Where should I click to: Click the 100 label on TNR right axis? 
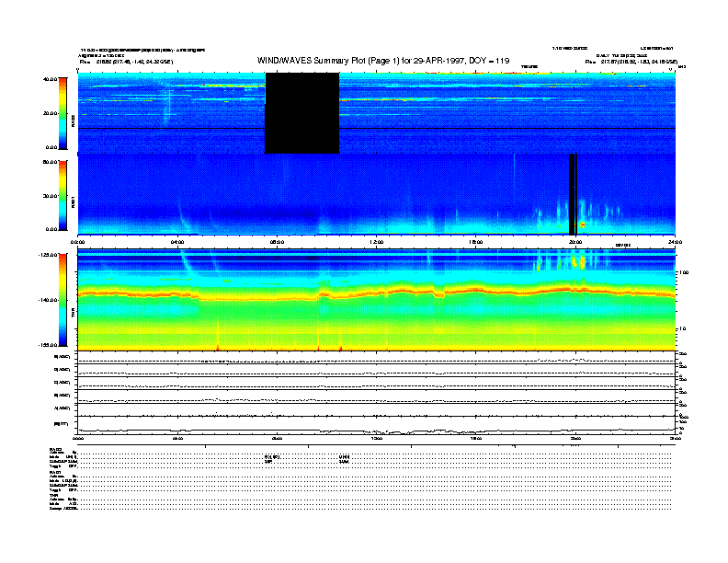(684, 272)
